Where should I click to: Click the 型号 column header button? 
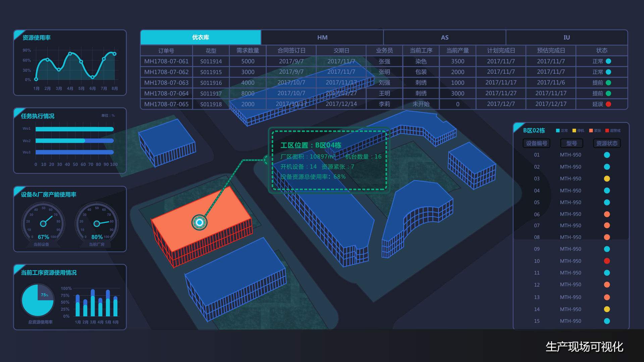tap(572, 143)
